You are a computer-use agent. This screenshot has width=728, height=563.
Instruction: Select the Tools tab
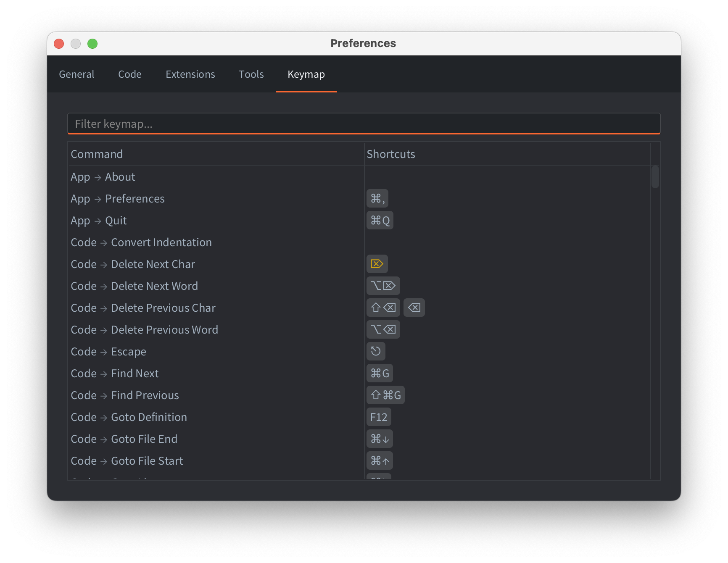click(x=251, y=74)
